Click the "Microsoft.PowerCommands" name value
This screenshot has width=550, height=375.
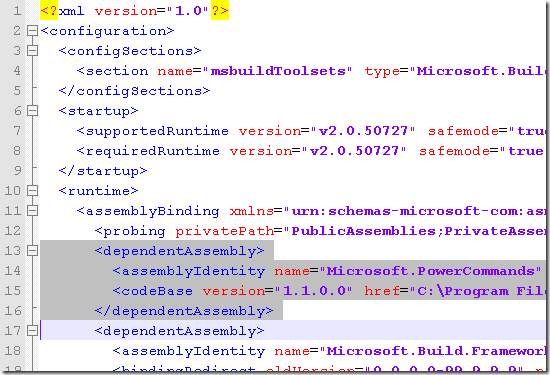431,271
